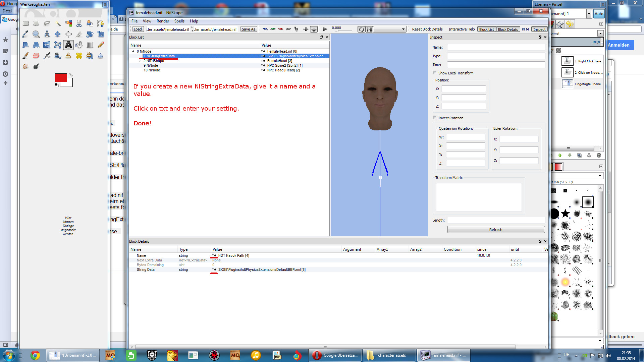Click Reset Block Details in toolbar
Viewport: 644px width, 362px height.
coord(427,29)
